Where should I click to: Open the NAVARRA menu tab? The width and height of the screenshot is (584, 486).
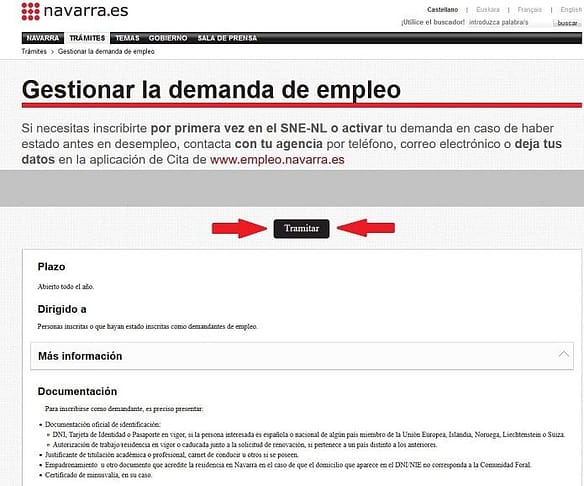pyautogui.click(x=43, y=38)
